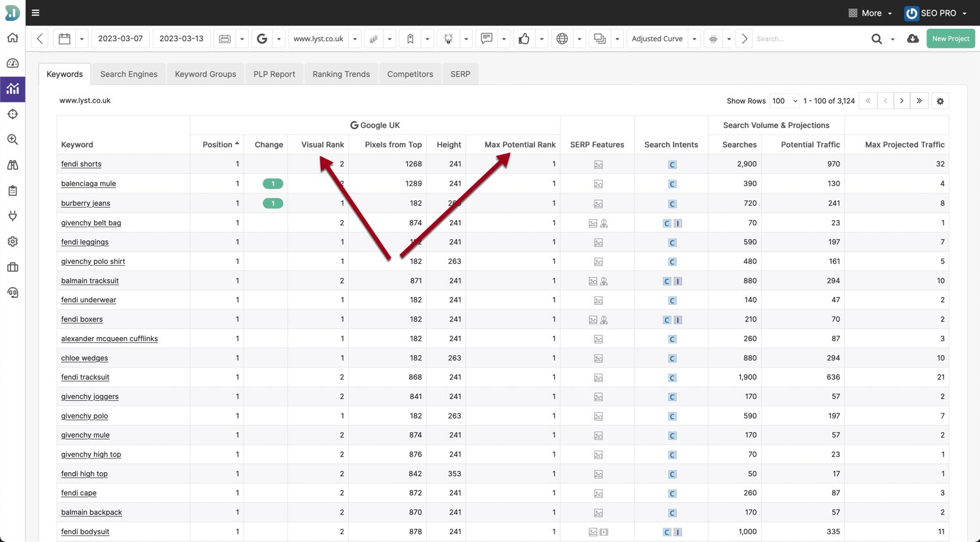This screenshot has width=980, height=542.
Task: Open the crosshair target sidebar icon
Action: coord(12,114)
